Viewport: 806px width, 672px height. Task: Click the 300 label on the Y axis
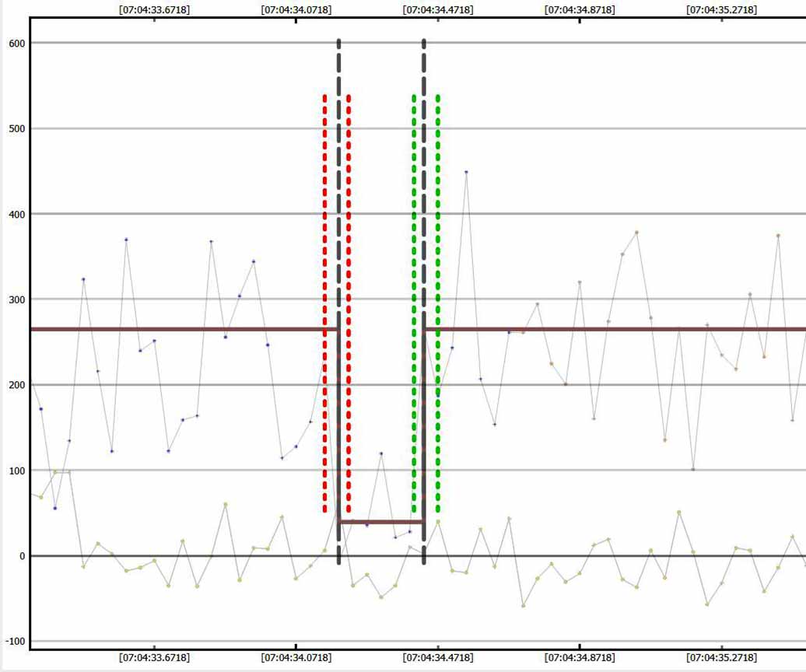point(17,299)
